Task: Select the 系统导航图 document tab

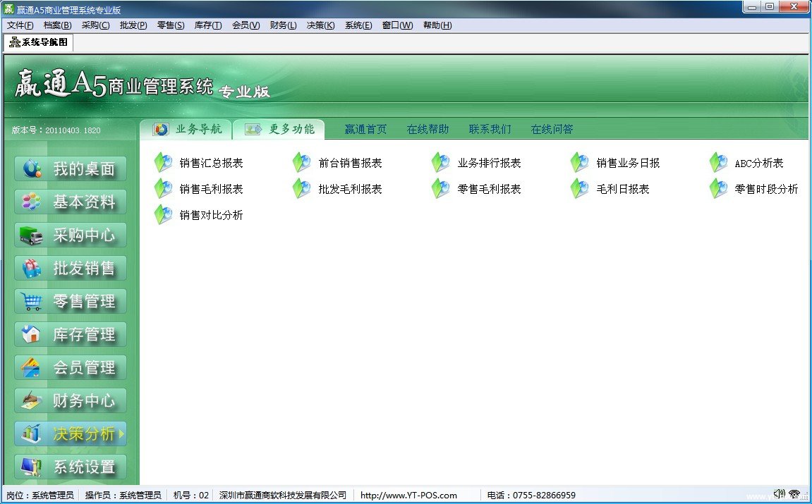Action: coord(39,42)
